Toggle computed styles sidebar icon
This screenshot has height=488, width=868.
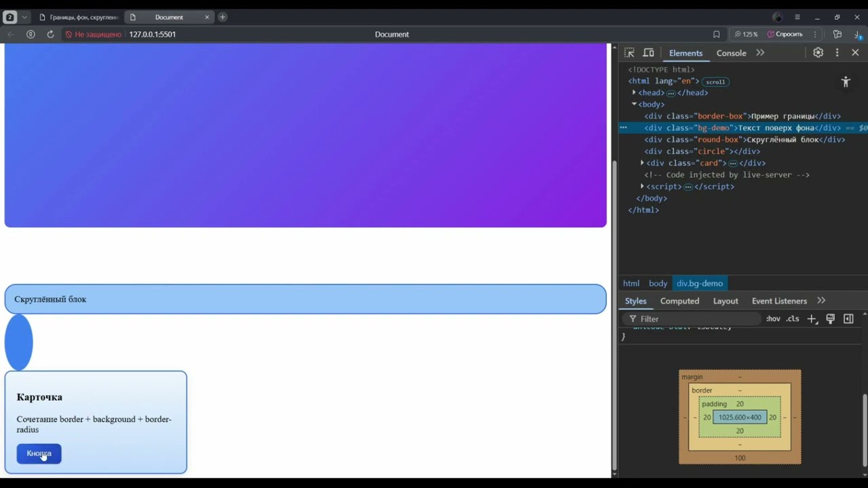[848, 319]
